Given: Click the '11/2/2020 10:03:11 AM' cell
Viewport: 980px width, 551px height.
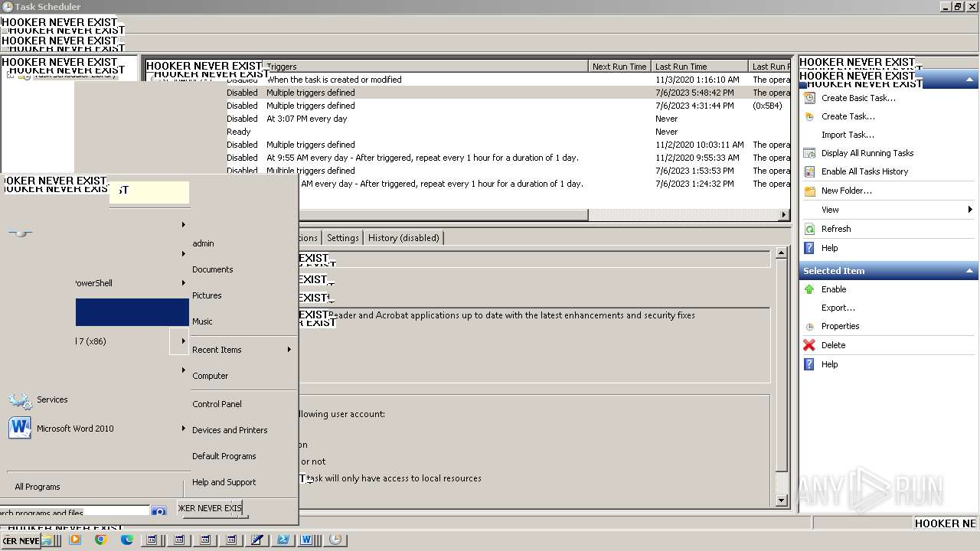Looking at the screenshot, I should point(699,145).
